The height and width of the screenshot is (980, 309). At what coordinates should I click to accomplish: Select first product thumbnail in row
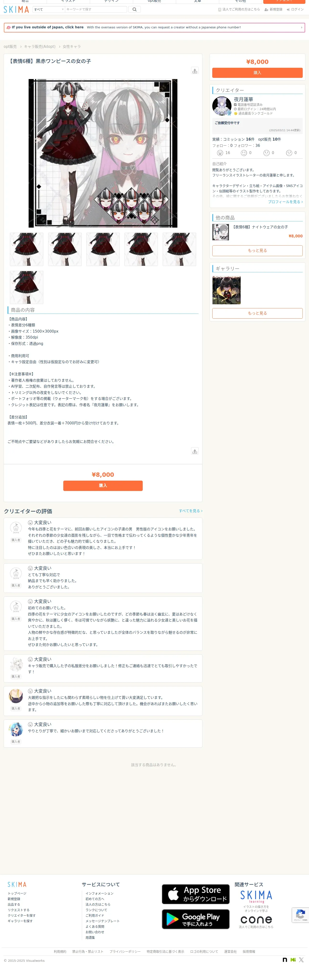coord(27,249)
